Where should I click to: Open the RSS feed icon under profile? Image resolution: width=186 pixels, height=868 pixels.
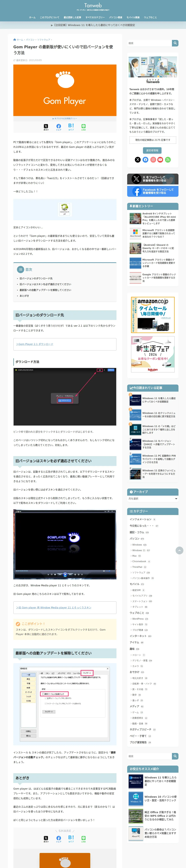(x=168, y=160)
